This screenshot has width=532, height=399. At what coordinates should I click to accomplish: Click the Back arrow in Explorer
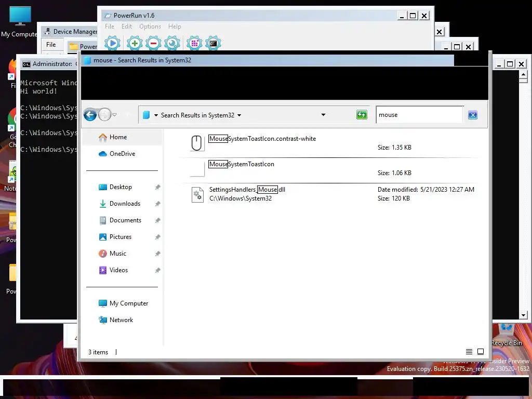click(90, 115)
